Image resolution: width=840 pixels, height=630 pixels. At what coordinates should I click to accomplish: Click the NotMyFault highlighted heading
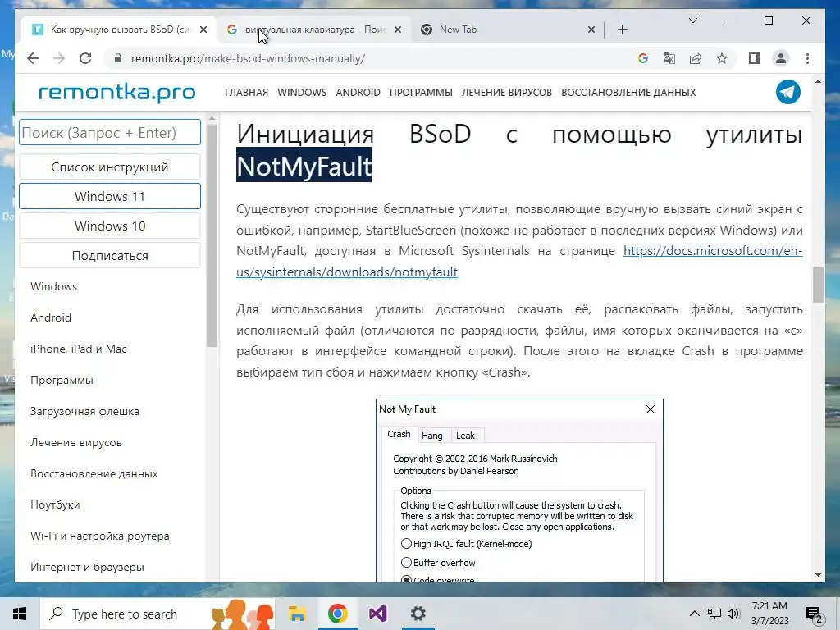pyautogui.click(x=304, y=166)
